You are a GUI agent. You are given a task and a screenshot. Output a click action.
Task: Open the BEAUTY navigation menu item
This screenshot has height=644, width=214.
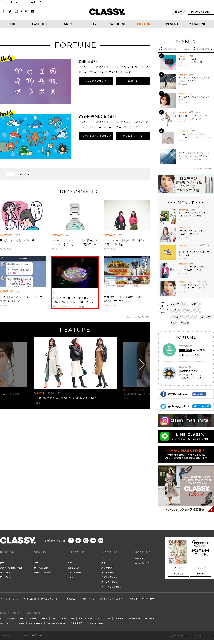coord(66,24)
